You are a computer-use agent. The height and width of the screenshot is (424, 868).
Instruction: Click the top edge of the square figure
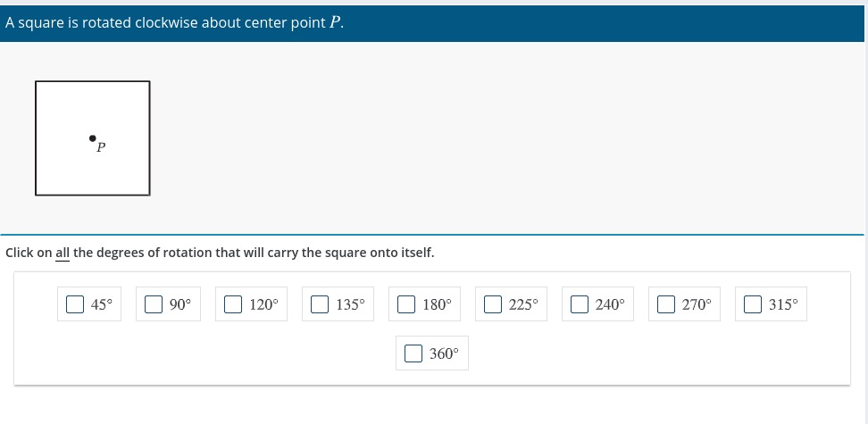pyautogui.click(x=93, y=81)
